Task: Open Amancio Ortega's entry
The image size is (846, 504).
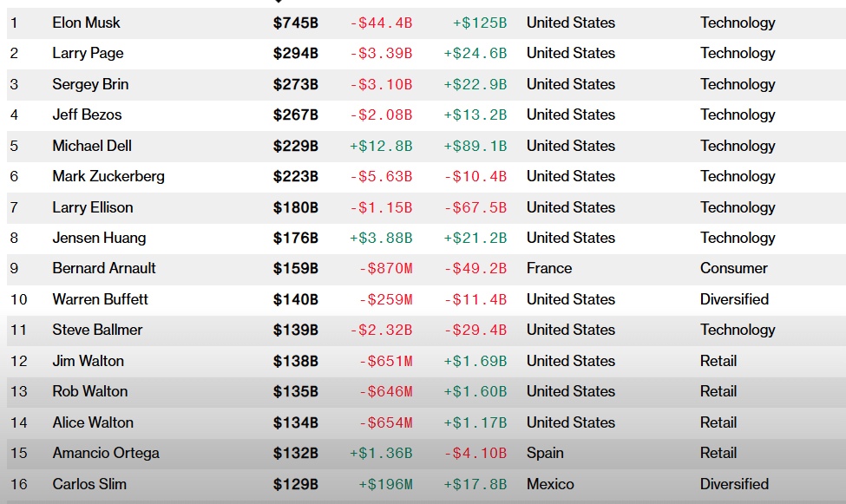Action: tap(106, 454)
